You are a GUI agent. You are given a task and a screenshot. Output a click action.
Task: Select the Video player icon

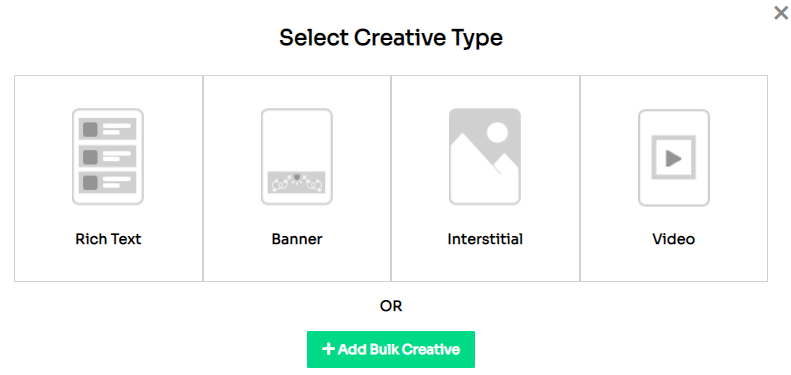674,156
